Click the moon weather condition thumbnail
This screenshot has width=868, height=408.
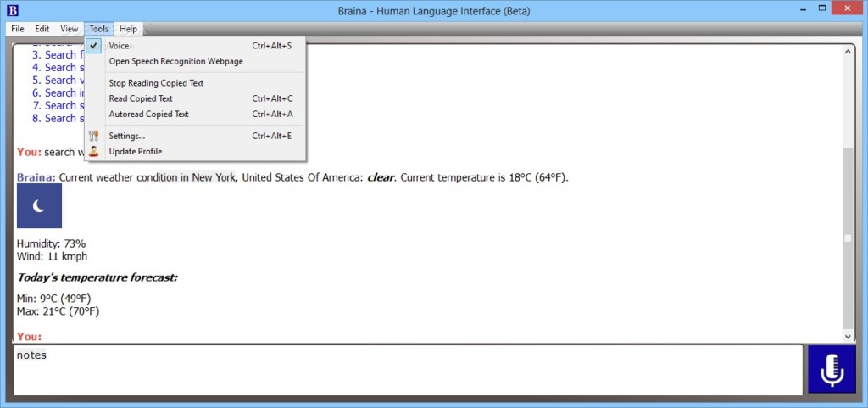pos(39,206)
